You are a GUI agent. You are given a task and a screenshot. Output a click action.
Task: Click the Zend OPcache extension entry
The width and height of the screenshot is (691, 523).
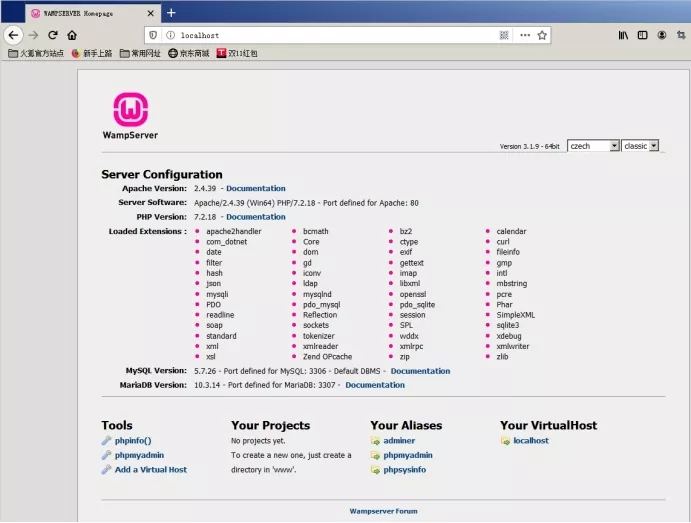pos(327,356)
